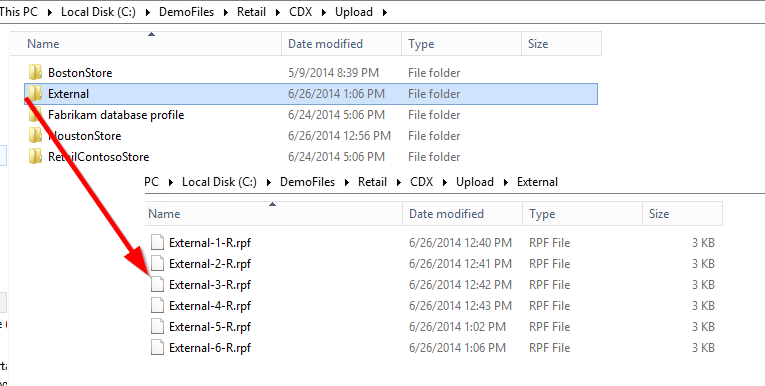Click the RetailContosoStore folder icon

35,157
